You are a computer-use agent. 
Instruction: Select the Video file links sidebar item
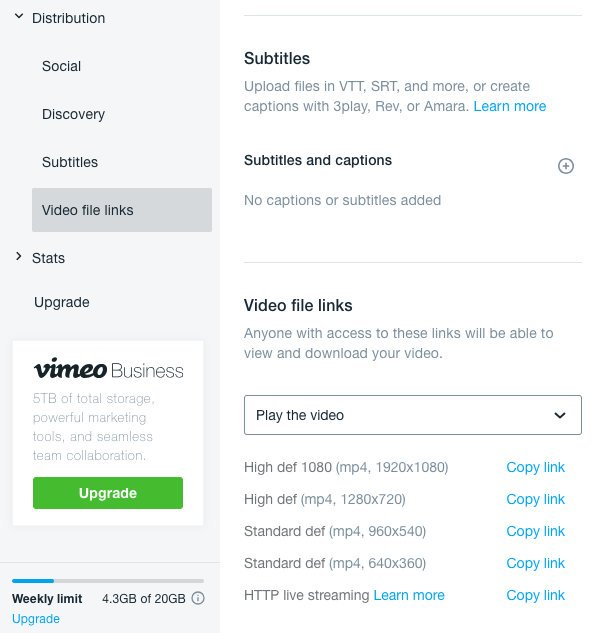122,210
